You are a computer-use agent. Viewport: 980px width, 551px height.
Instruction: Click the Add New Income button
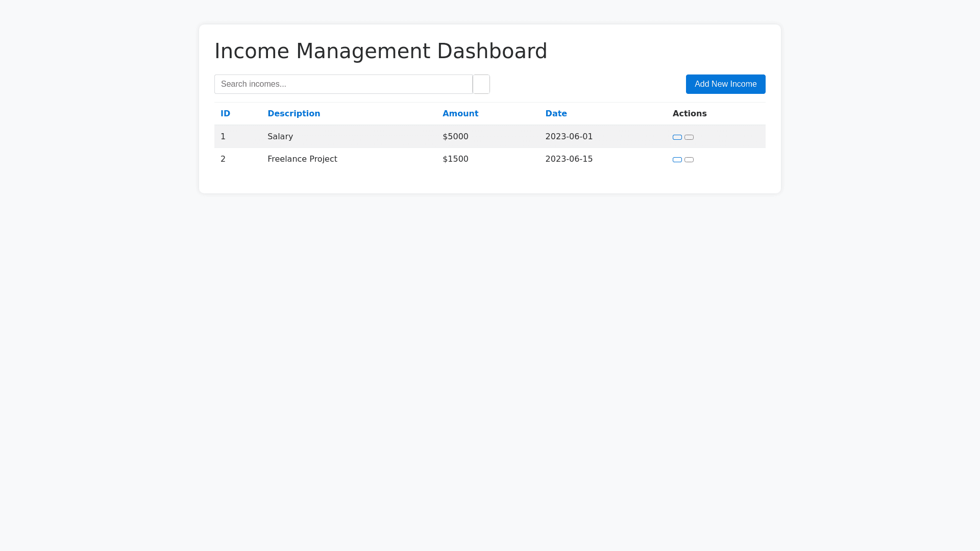point(725,84)
